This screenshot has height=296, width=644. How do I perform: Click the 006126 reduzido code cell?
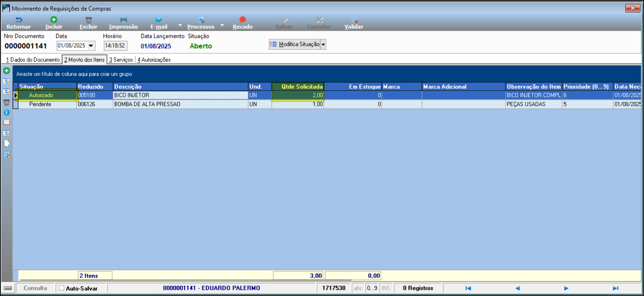tap(95, 104)
